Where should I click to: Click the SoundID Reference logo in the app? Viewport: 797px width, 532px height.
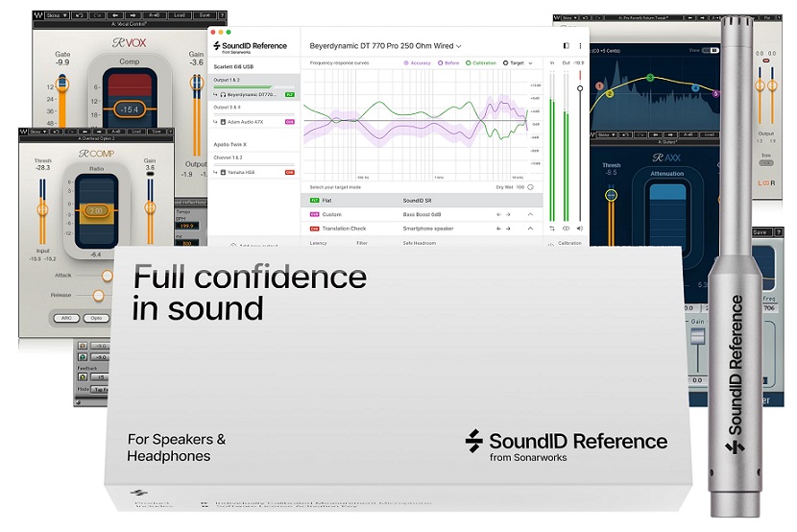click(x=250, y=47)
